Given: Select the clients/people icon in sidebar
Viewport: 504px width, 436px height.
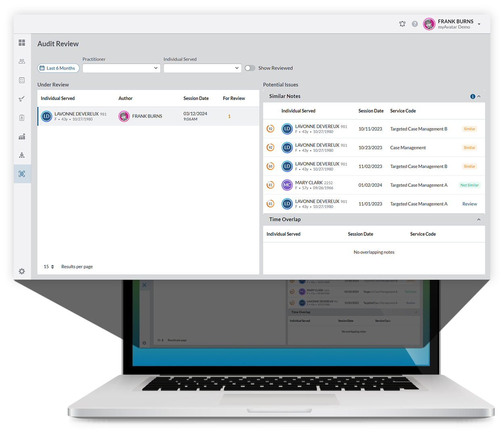Looking at the screenshot, I should coord(22,61).
